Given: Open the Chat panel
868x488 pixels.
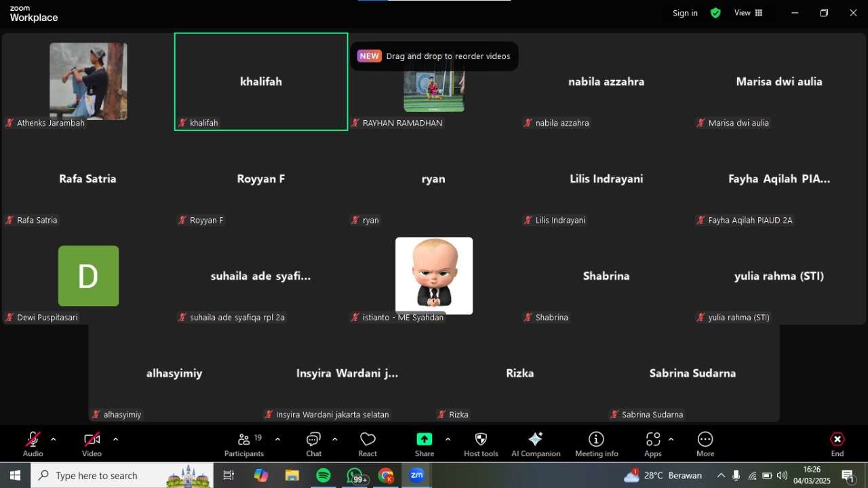Looking at the screenshot, I should (313, 444).
